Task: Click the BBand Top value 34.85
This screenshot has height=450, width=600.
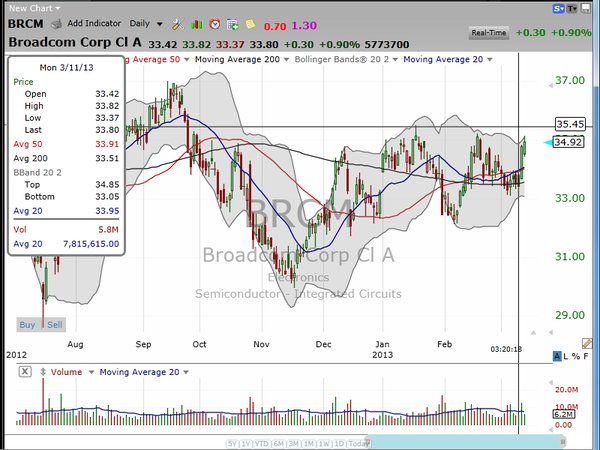Action: coord(107,185)
